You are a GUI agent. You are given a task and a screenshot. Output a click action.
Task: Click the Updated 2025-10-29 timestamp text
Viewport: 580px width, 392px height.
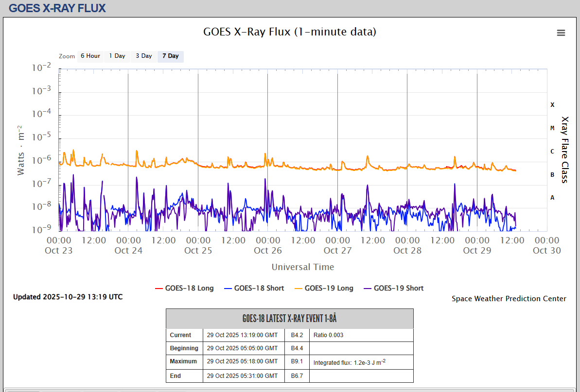click(68, 297)
